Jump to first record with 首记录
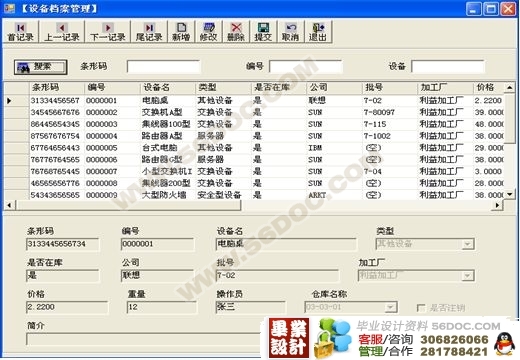This screenshot has height=360, width=520. (21, 32)
